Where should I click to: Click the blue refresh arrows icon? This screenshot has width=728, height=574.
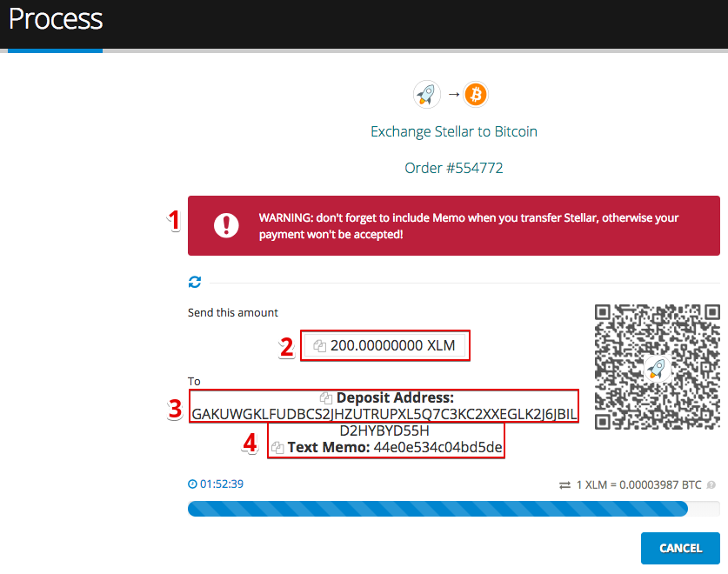tap(195, 282)
